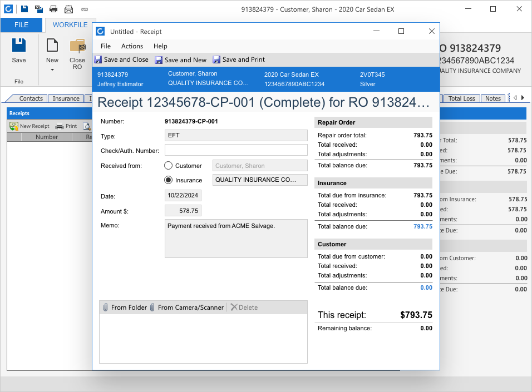532x392 pixels.
Task: Click Save and Close in receipt toolbar
Action: [121, 59]
